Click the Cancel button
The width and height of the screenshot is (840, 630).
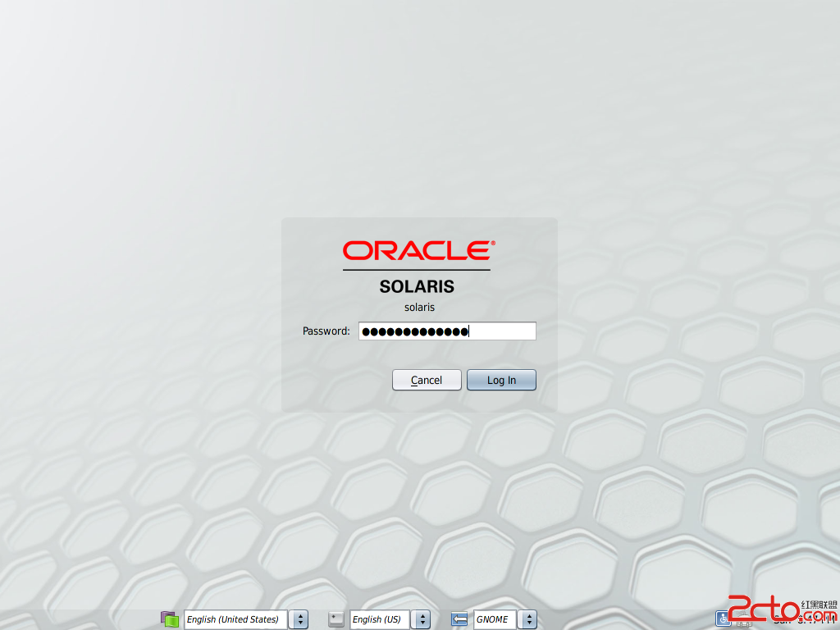tap(427, 380)
